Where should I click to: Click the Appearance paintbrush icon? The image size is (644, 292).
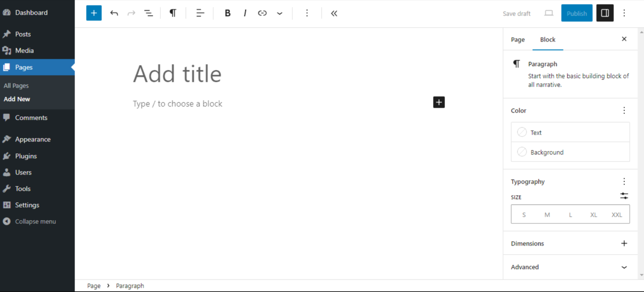point(7,139)
